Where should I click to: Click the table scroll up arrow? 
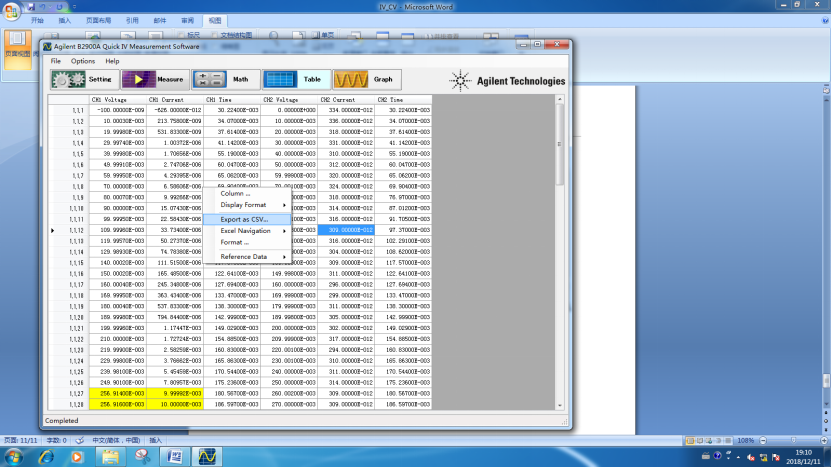point(560,100)
